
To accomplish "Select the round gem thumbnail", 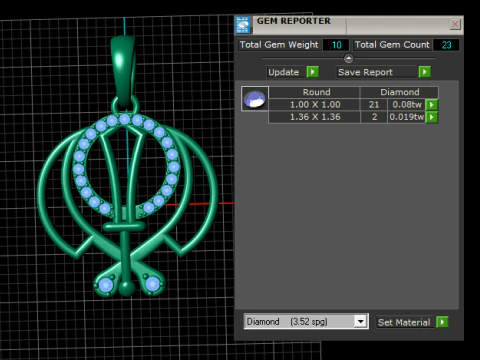I will click(x=255, y=99).
